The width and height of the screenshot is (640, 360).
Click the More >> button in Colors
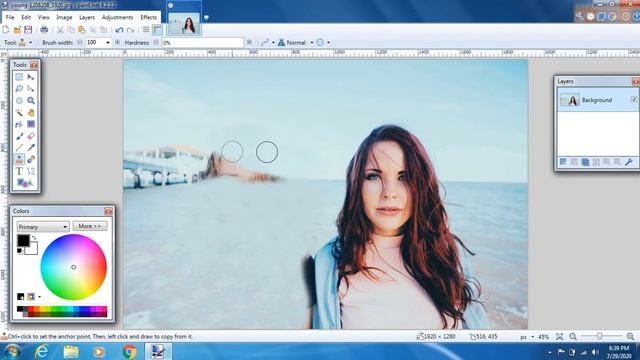[90, 226]
